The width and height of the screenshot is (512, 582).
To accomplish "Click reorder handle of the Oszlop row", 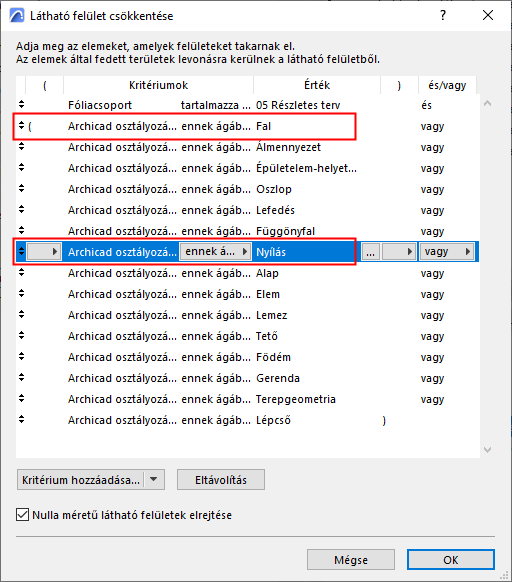I will coord(22,189).
